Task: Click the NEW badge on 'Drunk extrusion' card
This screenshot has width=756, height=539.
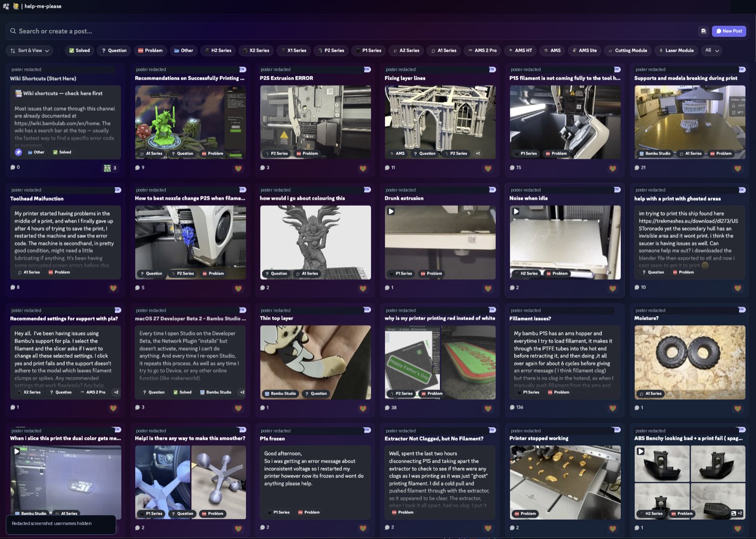Action: point(492,190)
